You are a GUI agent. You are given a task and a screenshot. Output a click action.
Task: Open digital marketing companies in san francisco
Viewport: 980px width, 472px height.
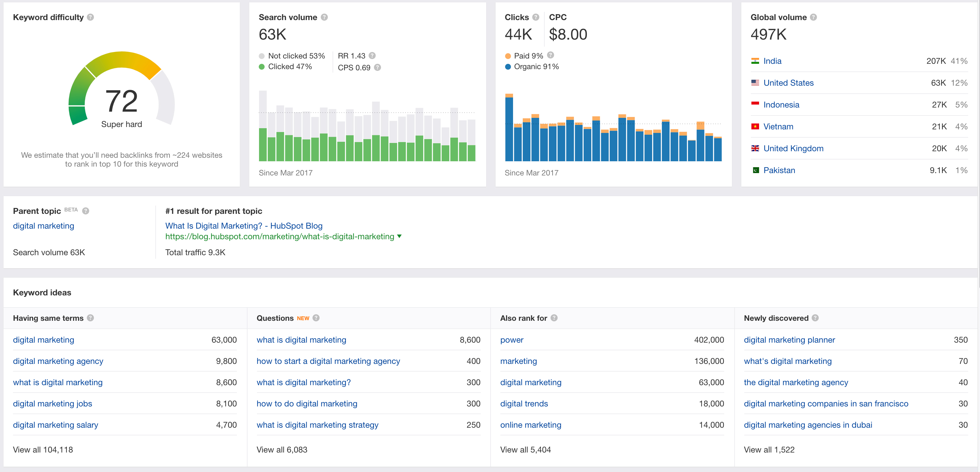click(x=826, y=403)
